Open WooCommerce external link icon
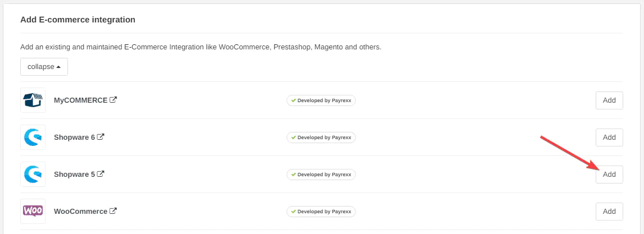The width and height of the screenshot is (644, 234). [113, 211]
